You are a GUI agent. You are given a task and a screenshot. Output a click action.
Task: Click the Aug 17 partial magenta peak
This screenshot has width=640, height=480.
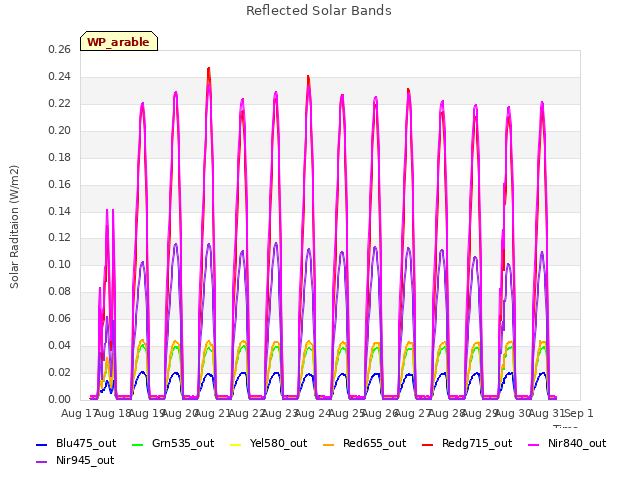point(107,211)
